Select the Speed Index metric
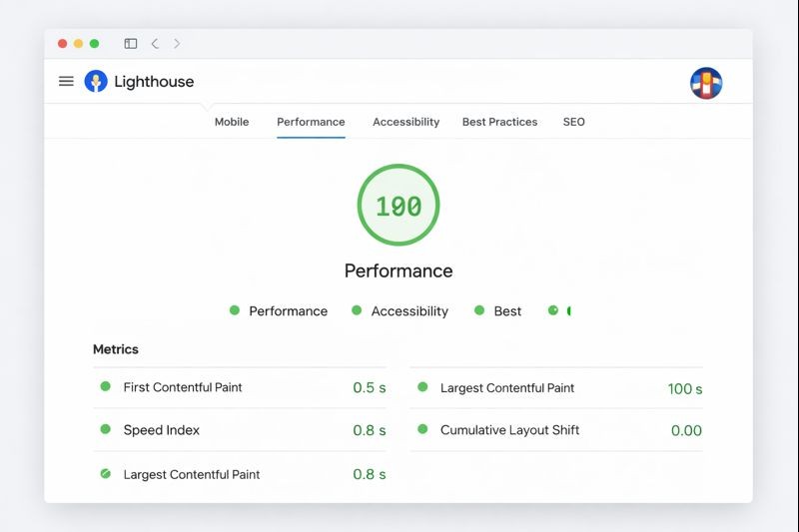 click(240, 430)
